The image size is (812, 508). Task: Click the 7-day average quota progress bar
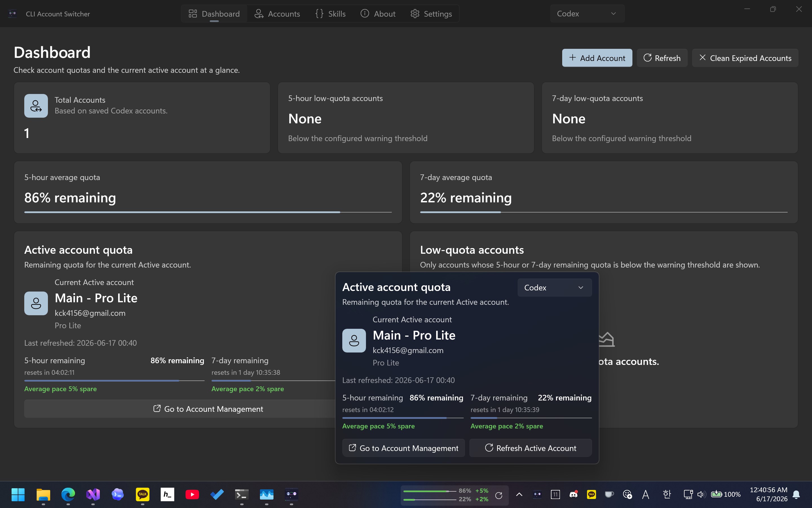(x=604, y=212)
